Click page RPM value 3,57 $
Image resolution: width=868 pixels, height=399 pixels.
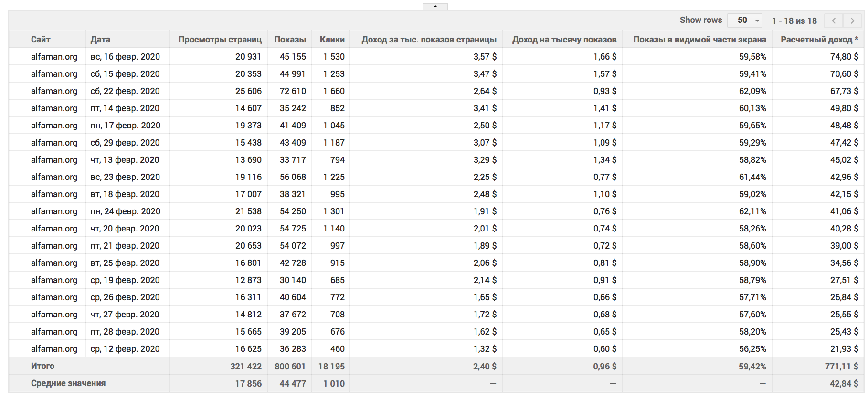[485, 57]
